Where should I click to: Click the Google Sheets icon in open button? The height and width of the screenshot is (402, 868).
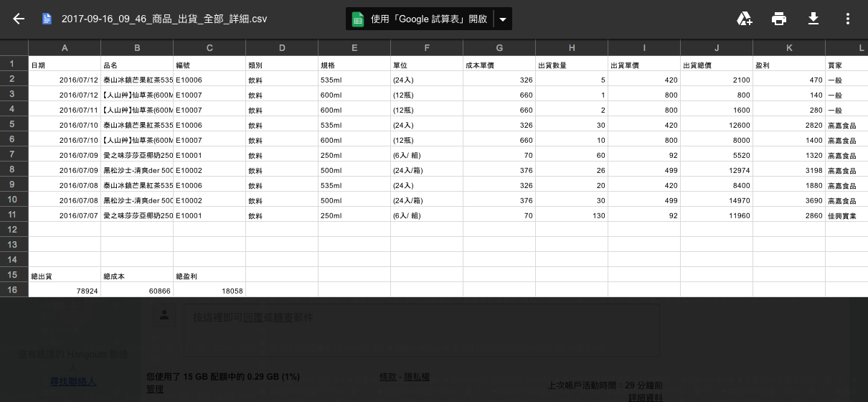point(359,19)
